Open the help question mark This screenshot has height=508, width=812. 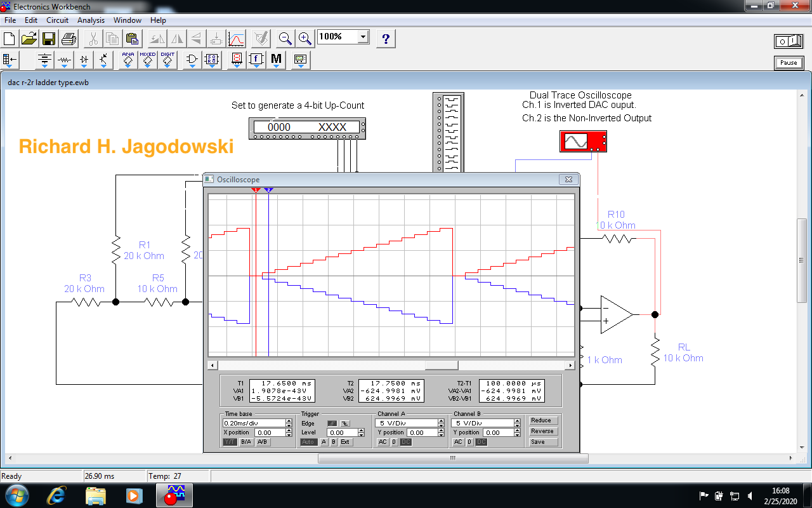click(386, 39)
